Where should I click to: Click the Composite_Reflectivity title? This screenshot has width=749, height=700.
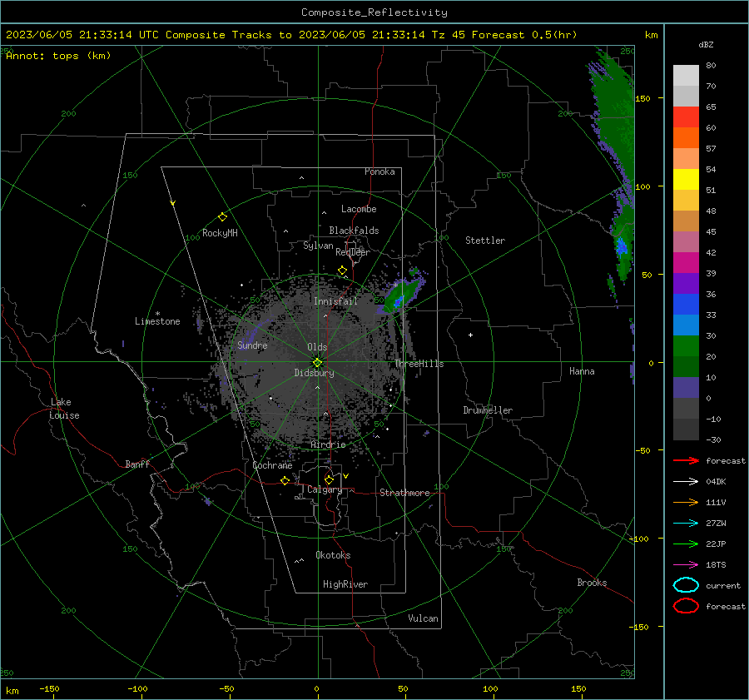pyautogui.click(x=374, y=12)
